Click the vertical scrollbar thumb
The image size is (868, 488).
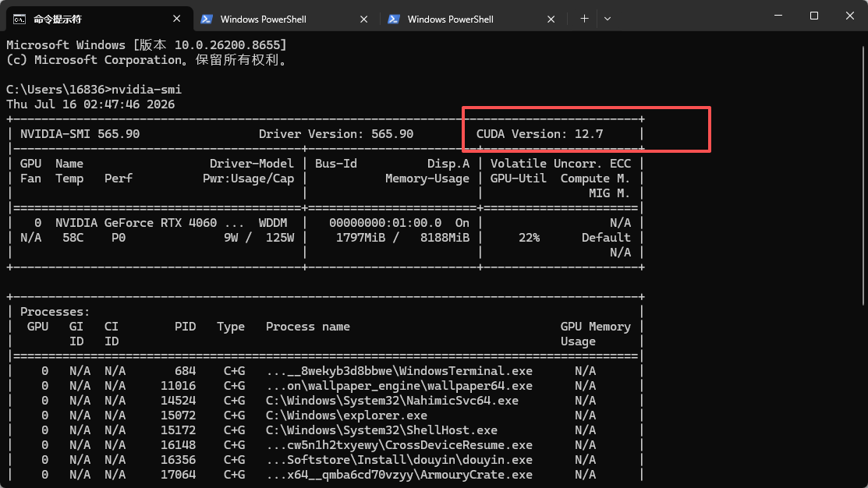[x=863, y=175]
